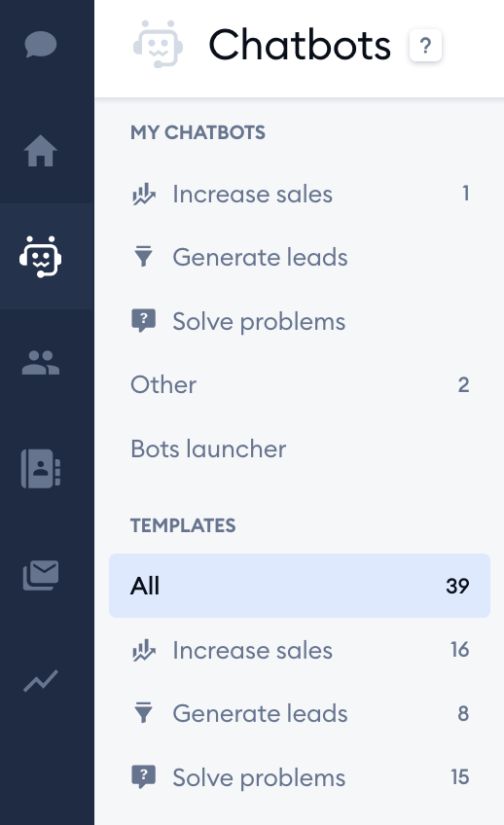This screenshot has width=504, height=825.
Task: Open the Visitors people icon
Action: [41, 363]
